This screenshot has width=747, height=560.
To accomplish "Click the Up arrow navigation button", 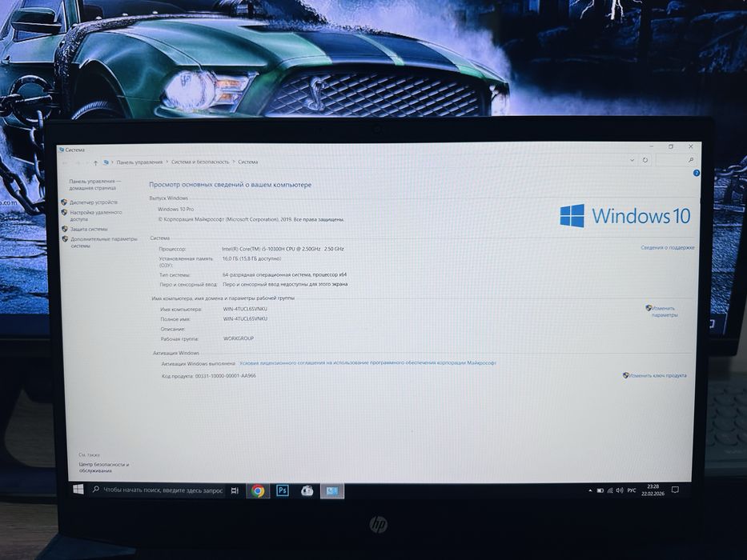I will 95,162.
